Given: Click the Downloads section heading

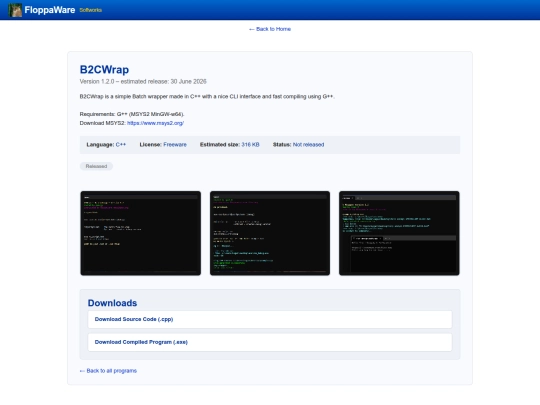Looking at the screenshot, I should click(112, 303).
